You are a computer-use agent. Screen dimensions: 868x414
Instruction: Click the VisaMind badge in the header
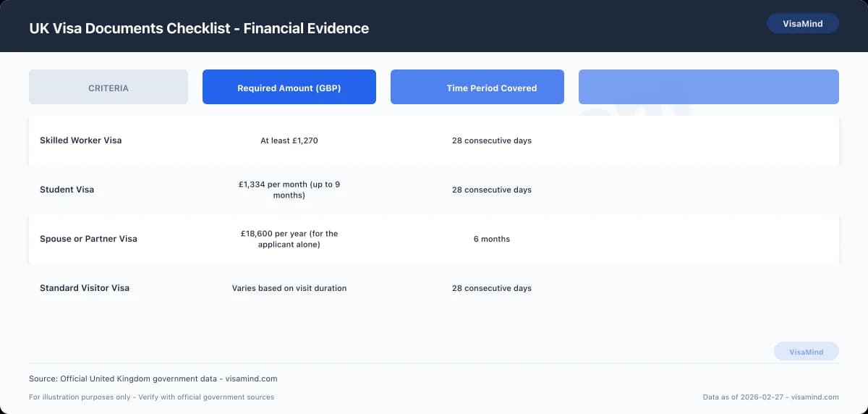point(803,23)
